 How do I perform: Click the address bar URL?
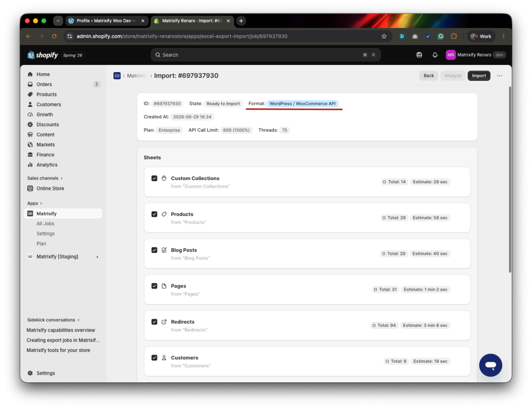[x=182, y=36]
